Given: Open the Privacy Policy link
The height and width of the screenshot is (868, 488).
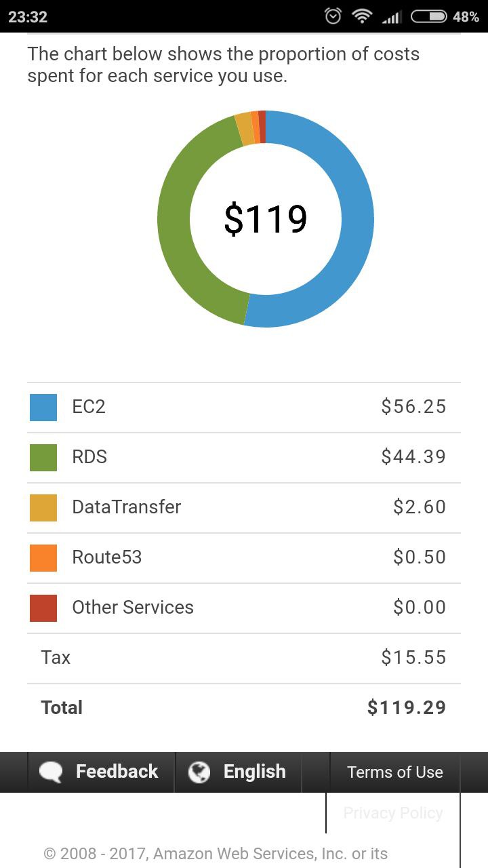Looking at the screenshot, I should [393, 812].
